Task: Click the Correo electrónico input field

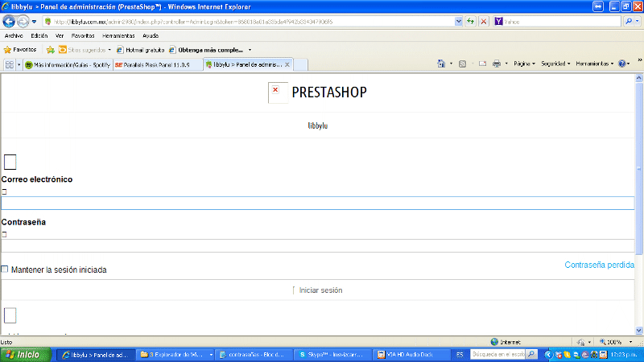Action: pos(318,204)
